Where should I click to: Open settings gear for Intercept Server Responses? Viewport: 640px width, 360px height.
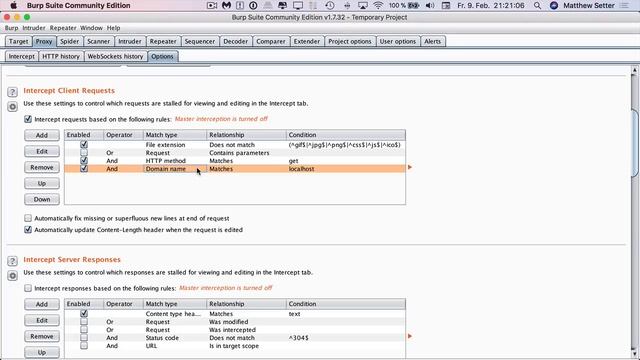tap(12, 276)
